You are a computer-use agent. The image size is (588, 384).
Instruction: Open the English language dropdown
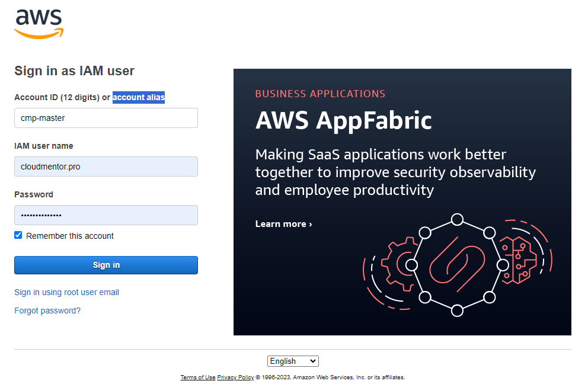coord(293,361)
